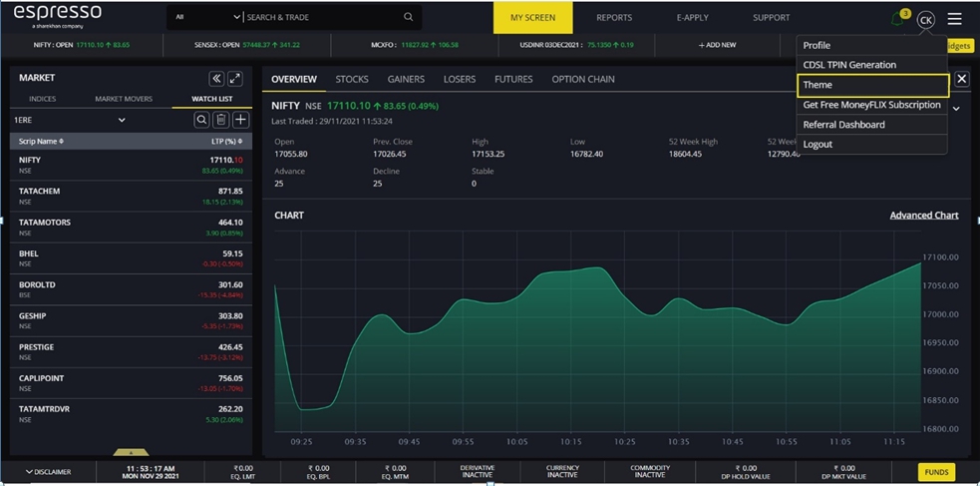Image resolution: width=980 pixels, height=486 pixels.
Task: Select CAPLIPOINT row in watch list
Action: (132, 383)
